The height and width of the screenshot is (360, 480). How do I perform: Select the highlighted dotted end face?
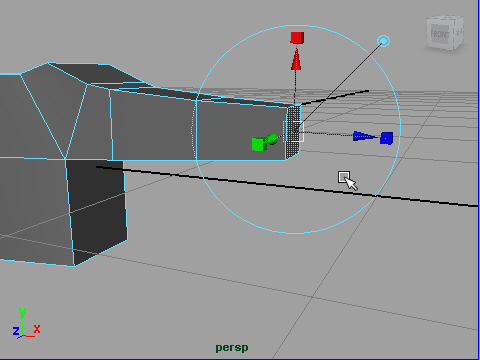[x=293, y=132]
